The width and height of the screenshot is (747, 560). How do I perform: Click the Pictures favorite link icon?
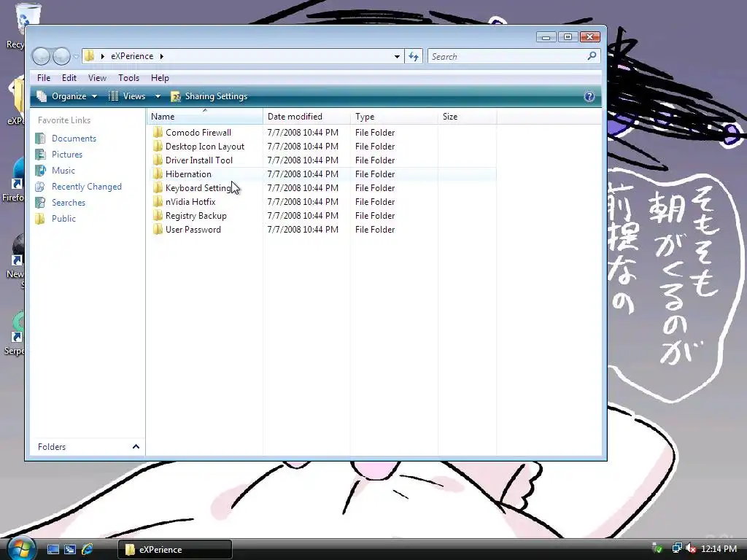(x=41, y=155)
